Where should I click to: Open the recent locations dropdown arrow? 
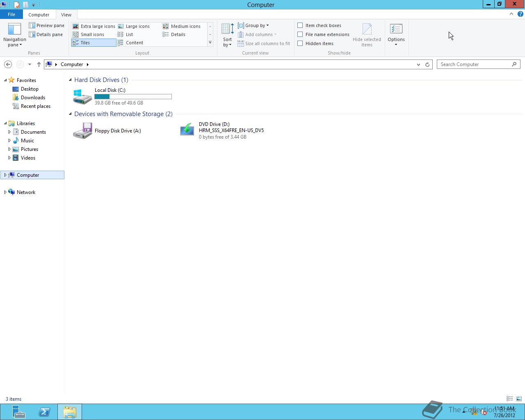(30, 64)
